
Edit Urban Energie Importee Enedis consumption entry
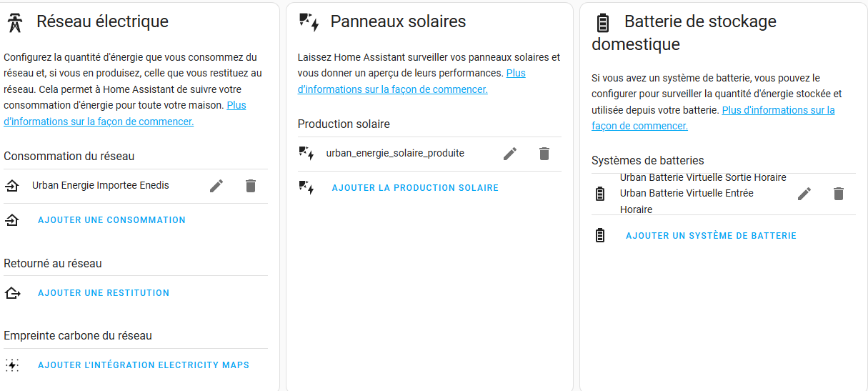(216, 186)
